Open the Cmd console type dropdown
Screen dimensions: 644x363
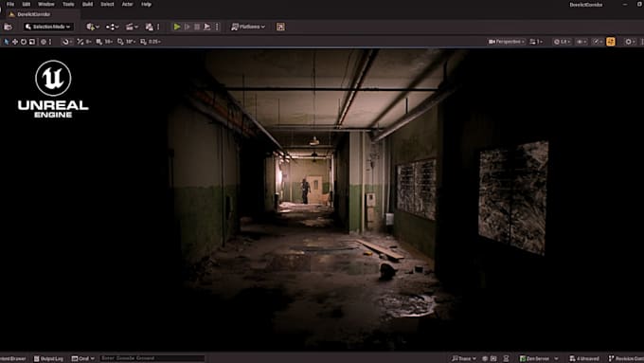click(83, 358)
